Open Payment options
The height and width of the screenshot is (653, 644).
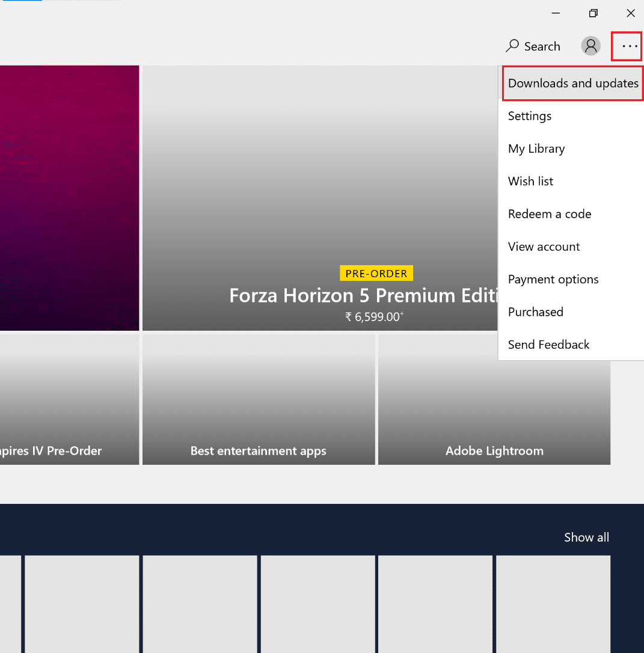(553, 279)
